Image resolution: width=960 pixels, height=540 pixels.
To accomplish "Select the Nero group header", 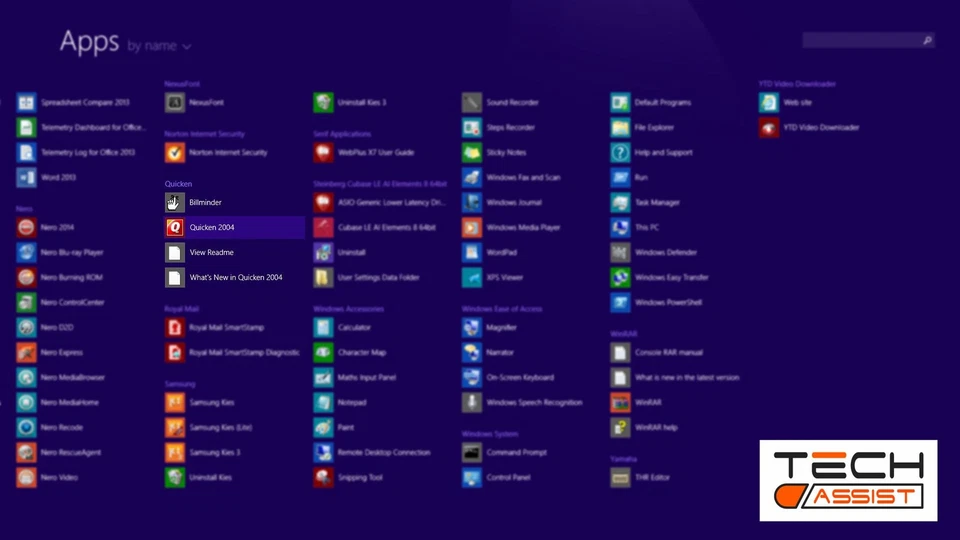I will tap(24, 209).
